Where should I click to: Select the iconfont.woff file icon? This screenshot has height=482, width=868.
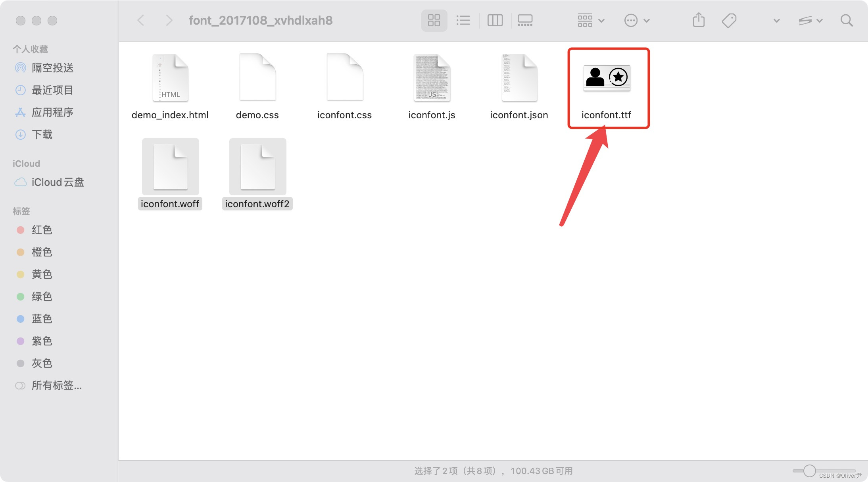tap(170, 167)
